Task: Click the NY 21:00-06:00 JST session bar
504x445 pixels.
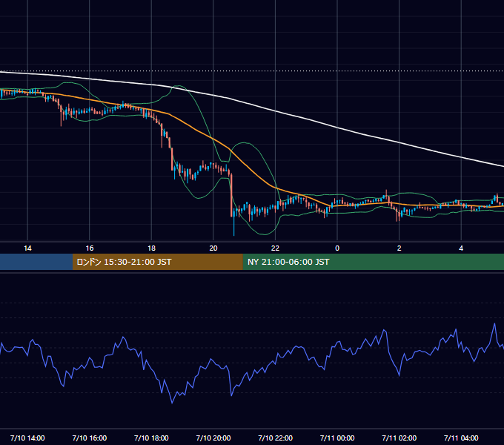Action: coord(373,262)
